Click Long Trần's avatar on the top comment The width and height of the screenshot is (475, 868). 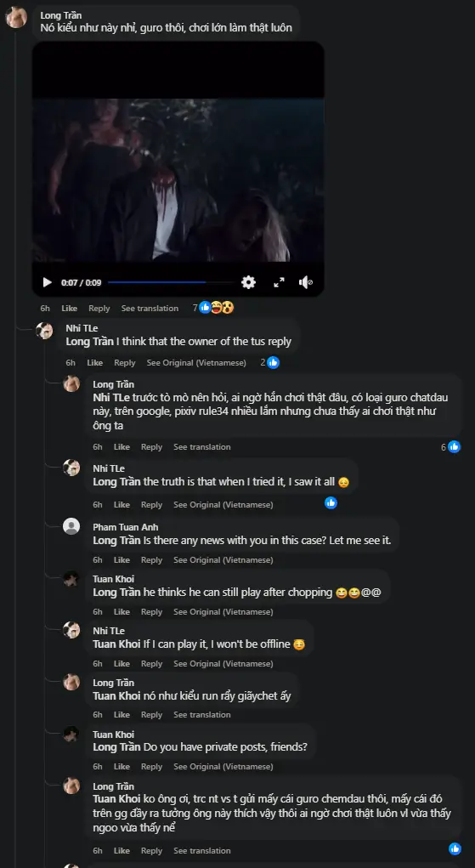pos(16,17)
